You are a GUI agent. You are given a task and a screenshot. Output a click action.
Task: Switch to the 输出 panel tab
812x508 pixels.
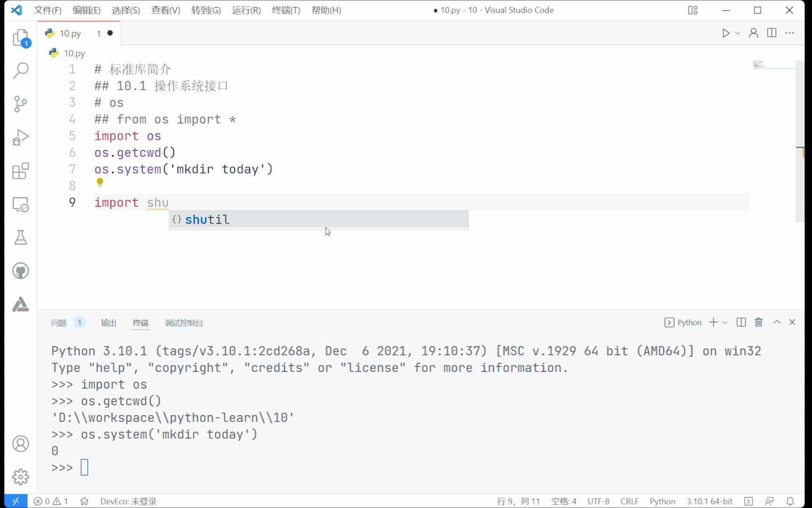tap(109, 323)
